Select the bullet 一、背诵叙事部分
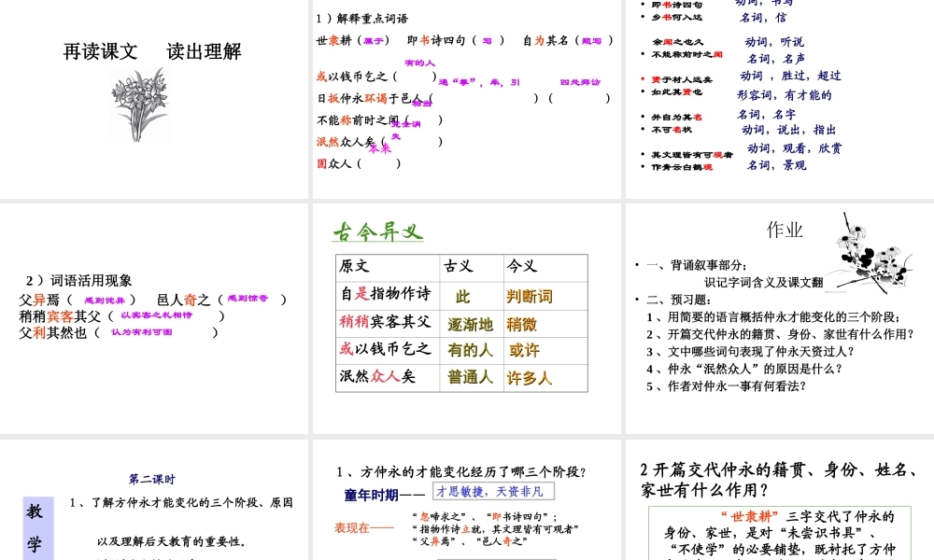 click(x=697, y=265)
